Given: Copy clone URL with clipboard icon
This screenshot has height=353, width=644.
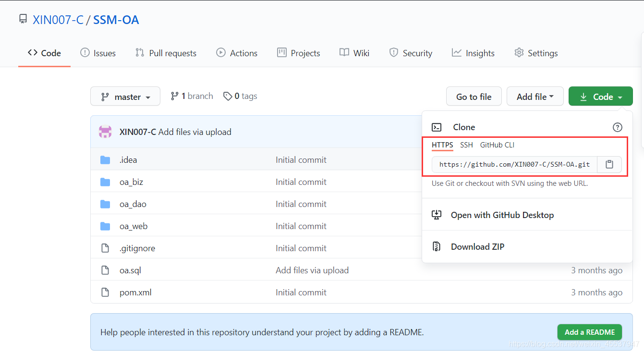Looking at the screenshot, I should point(609,164).
